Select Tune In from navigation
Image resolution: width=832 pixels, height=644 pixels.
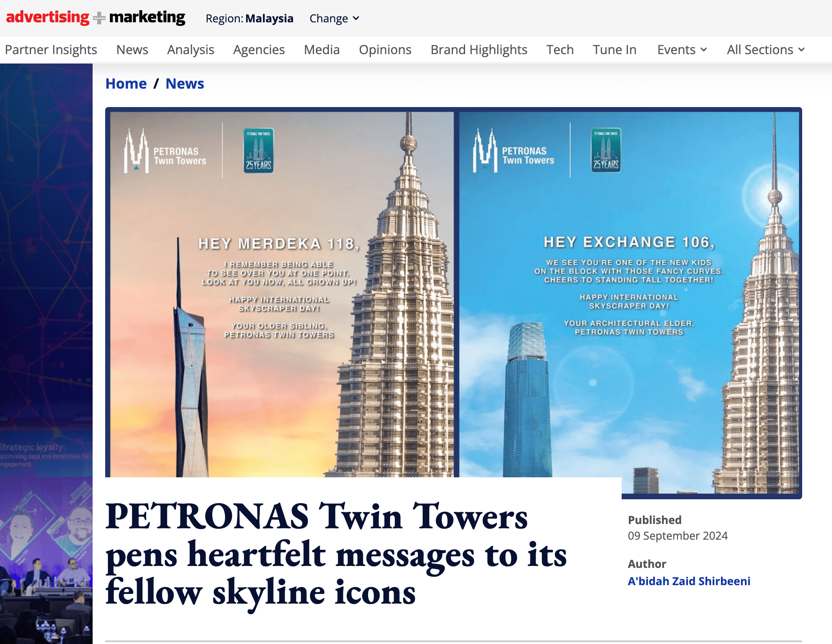[x=615, y=50]
